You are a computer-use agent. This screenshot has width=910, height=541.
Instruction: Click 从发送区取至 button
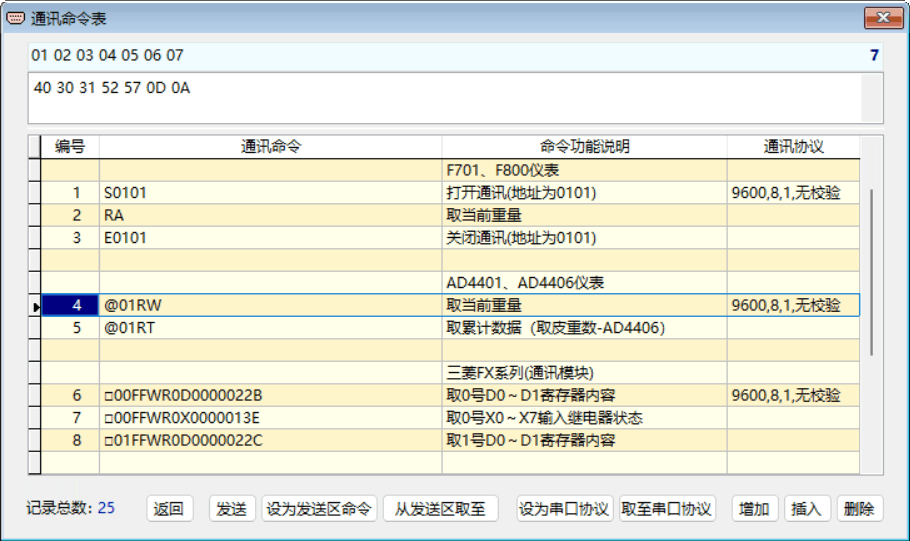tap(440, 509)
